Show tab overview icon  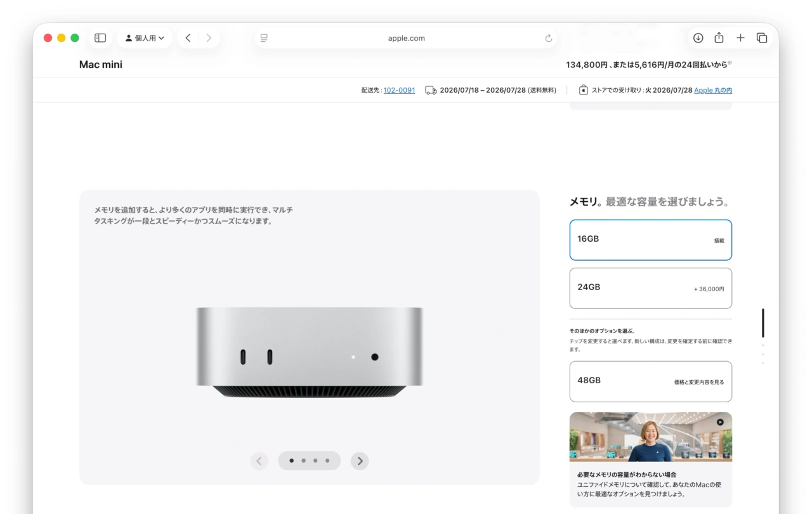click(762, 38)
